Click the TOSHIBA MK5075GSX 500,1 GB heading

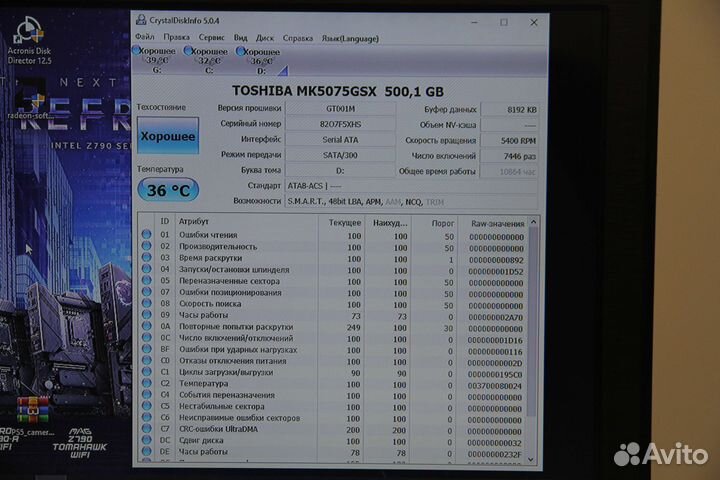click(338, 91)
